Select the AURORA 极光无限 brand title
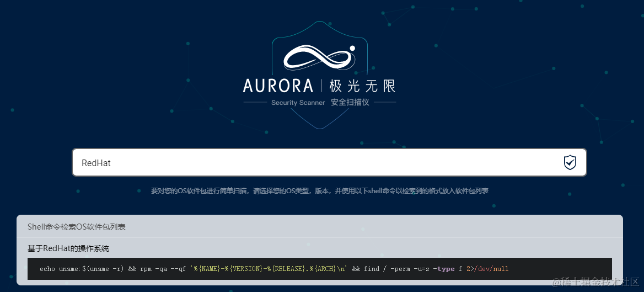Image resolution: width=644 pixels, height=292 pixels. [x=319, y=86]
